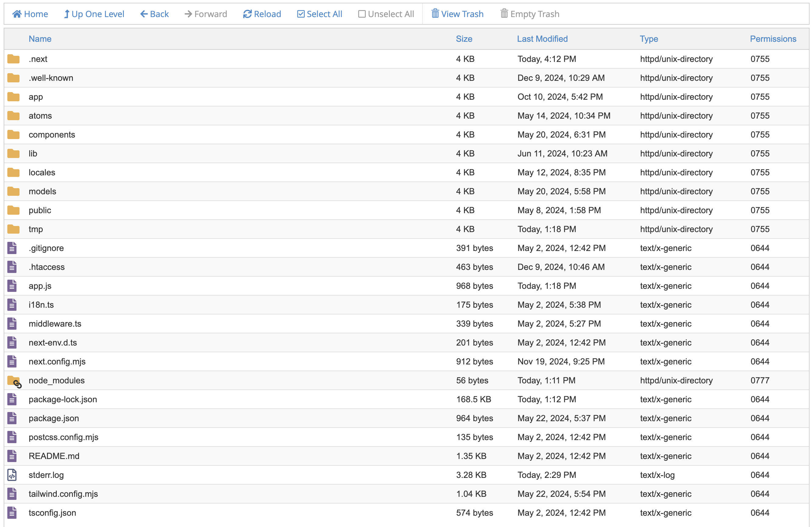
Task: Click the components folder icon
Action: 13,135
